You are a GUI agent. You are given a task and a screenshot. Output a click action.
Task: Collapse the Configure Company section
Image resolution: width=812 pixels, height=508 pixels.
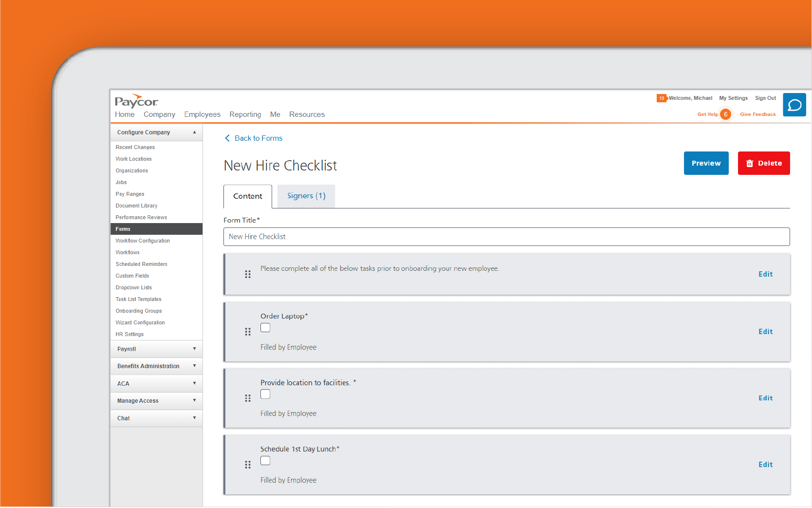tap(156, 132)
